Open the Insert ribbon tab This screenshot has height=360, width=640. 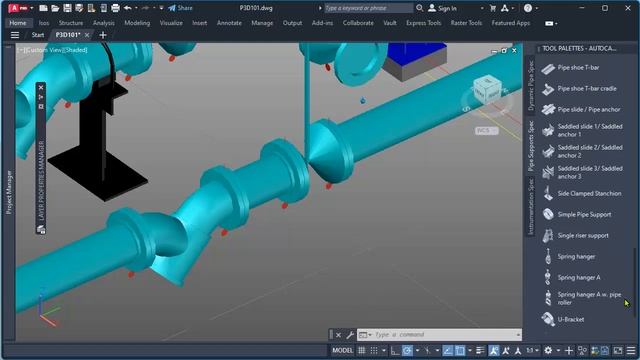[200, 23]
